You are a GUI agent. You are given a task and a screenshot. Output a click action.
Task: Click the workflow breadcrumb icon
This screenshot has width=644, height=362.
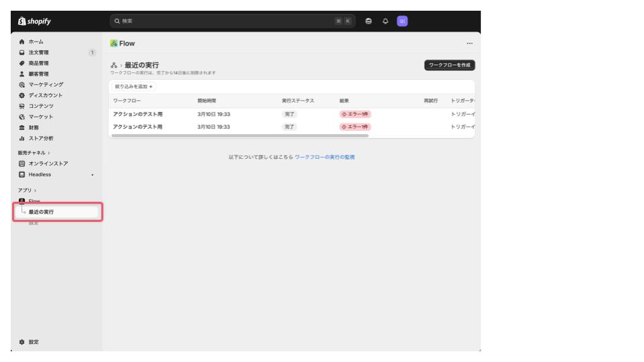tap(114, 65)
